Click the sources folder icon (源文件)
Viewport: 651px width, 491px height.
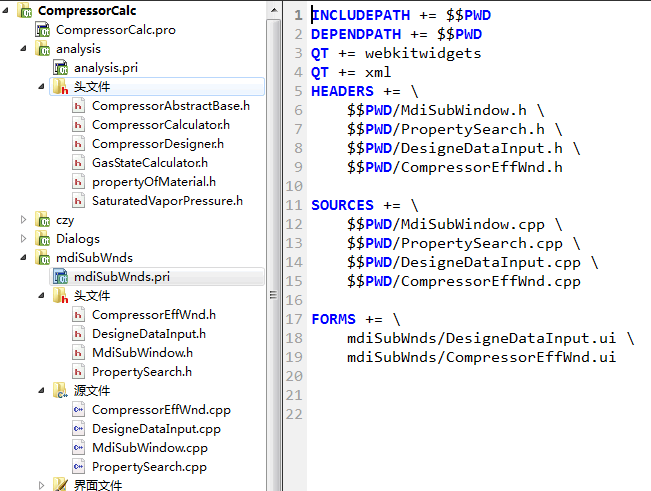pos(60,391)
